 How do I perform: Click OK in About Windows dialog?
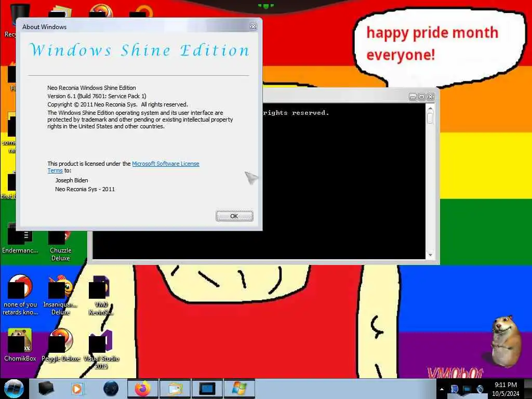click(234, 216)
